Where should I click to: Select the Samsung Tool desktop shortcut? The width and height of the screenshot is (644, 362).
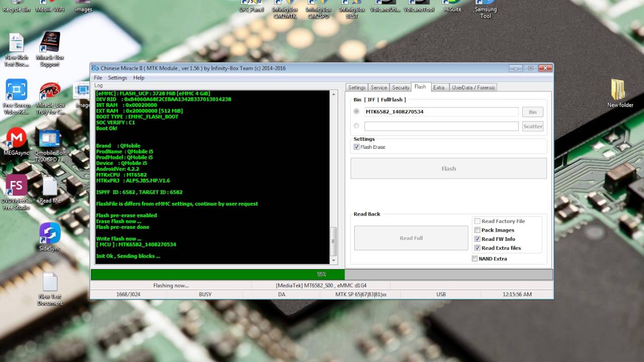pyautogui.click(x=486, y=9)
